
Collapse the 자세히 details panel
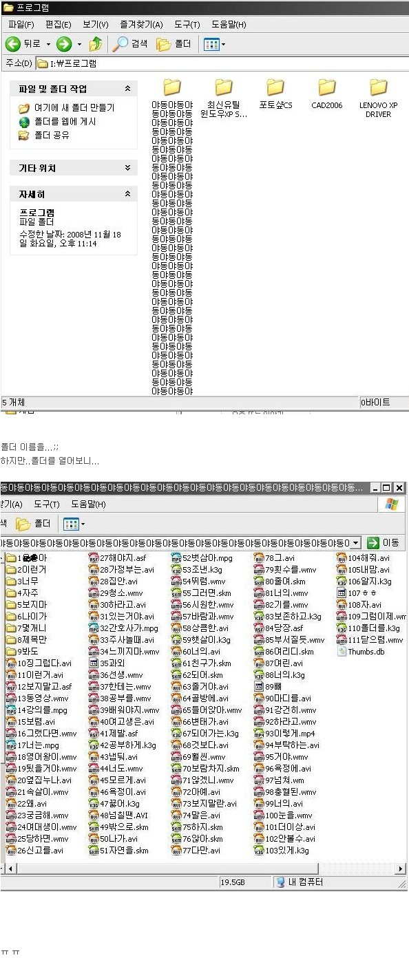point(127,195)
